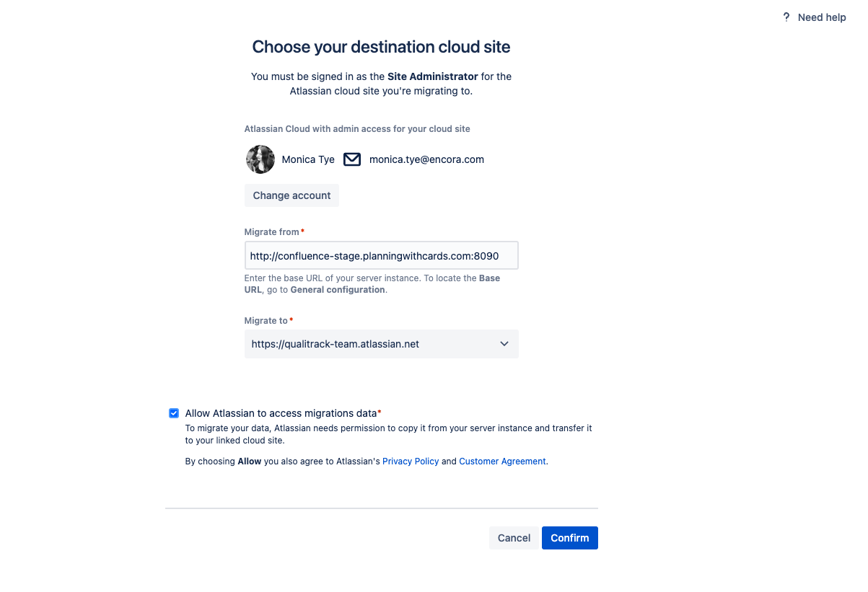This screenshot has height=592, width=868.
Task: Click the Migrate from field label
Action: 272,231
